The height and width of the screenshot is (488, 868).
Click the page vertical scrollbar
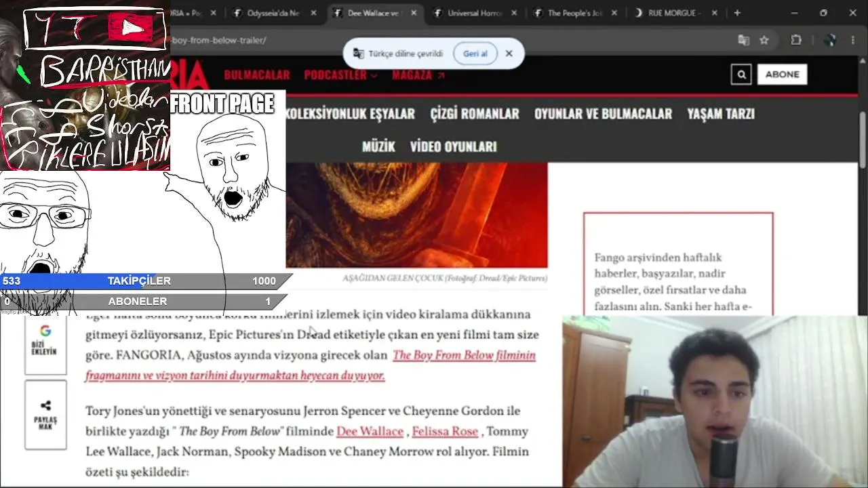863,139
